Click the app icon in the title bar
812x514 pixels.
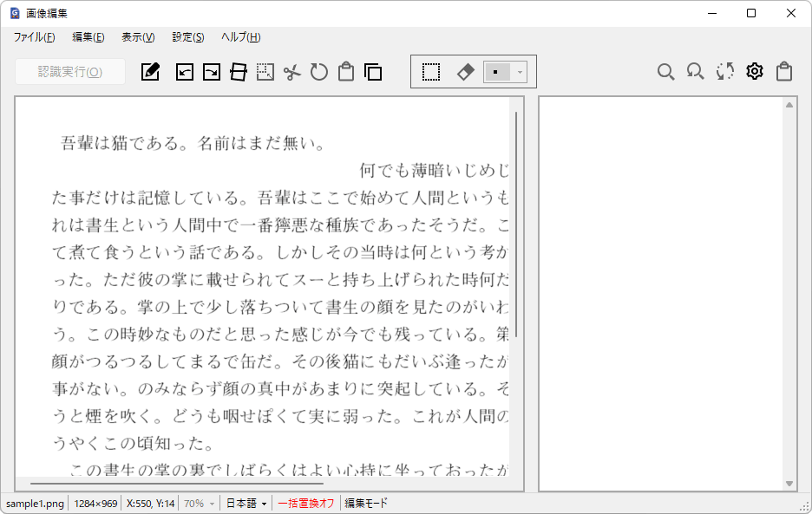[15, 13]
